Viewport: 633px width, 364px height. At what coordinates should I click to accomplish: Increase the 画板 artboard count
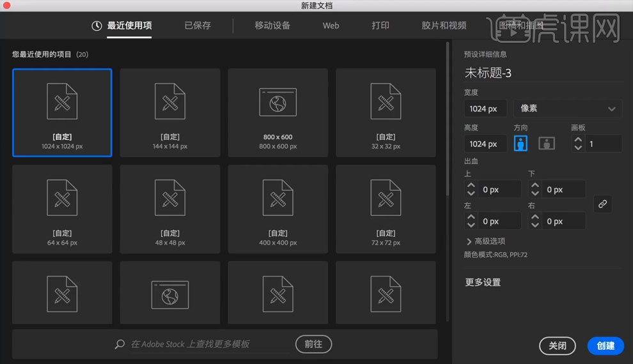[x=578, y=139]
